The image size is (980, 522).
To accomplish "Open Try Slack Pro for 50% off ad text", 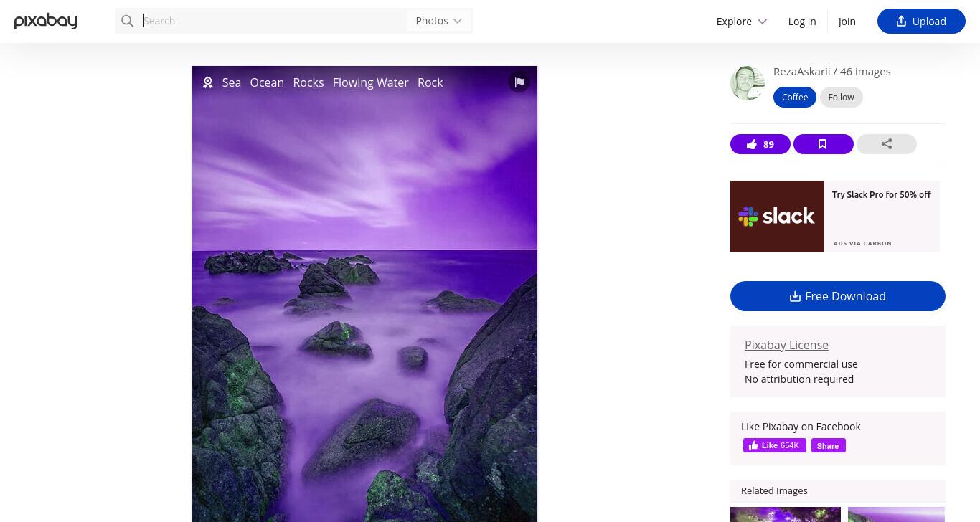I will (x=882, y=194).
